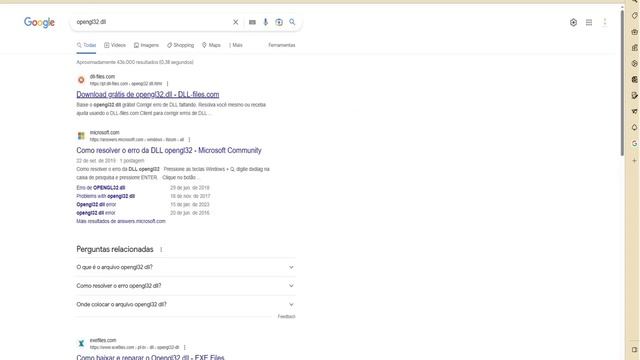Open Microsoft 365 icon in Edge sidebar
The image size is (640, 360).
point(634,64)
